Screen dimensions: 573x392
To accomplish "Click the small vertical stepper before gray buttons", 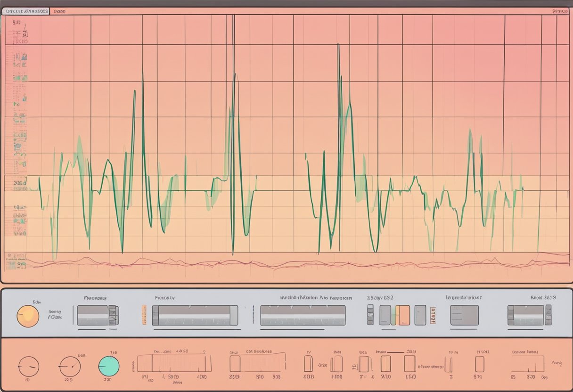I will 370,315.
